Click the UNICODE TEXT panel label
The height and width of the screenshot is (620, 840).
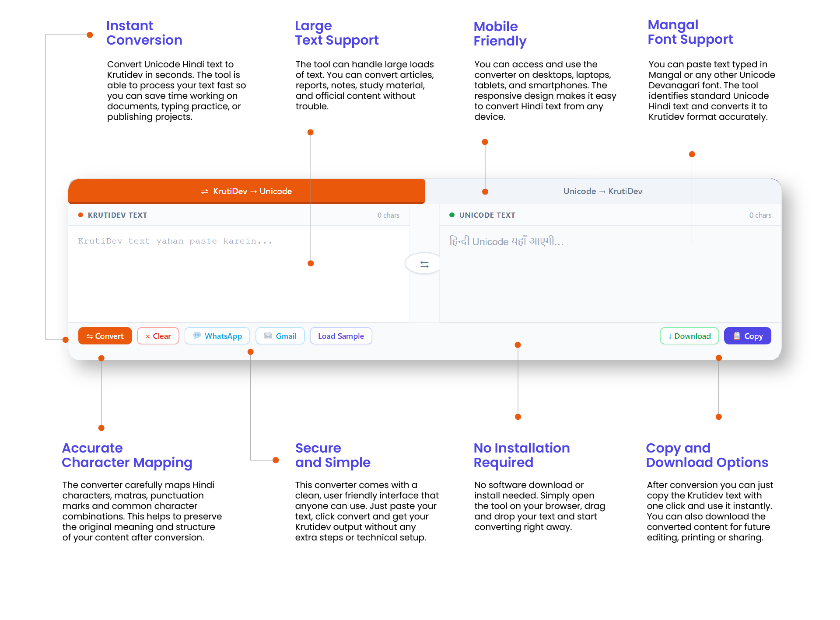click(x=487, y=215)
